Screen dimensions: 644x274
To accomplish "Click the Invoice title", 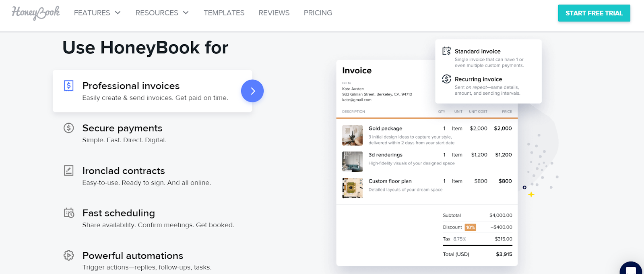I will [357, 71].
